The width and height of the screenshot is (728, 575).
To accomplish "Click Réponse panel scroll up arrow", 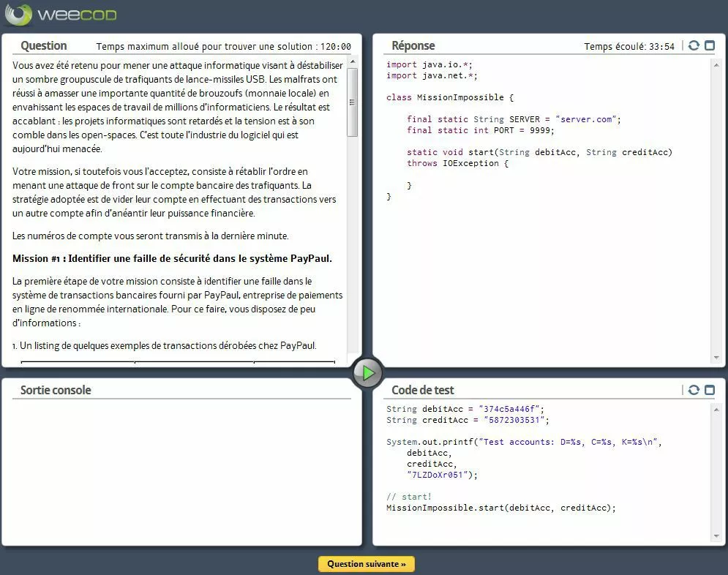I will [716, 63].
